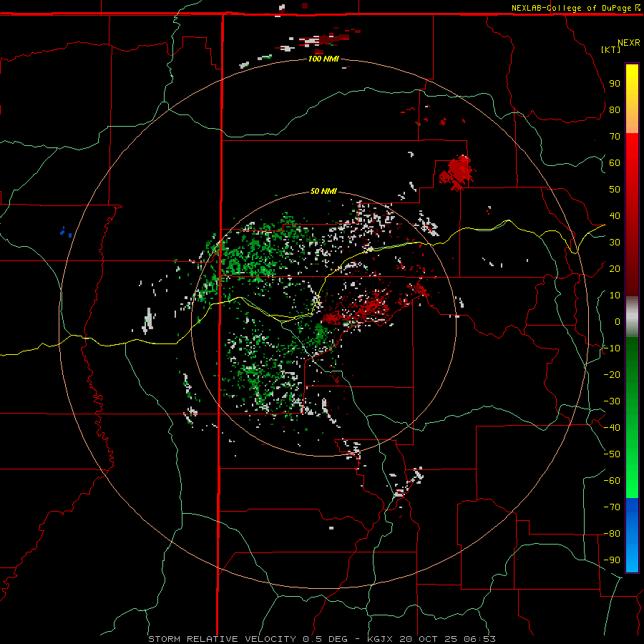Click the 40 value on the velocity scale
This screenshot has width=644, height=644.
[615, 215]
